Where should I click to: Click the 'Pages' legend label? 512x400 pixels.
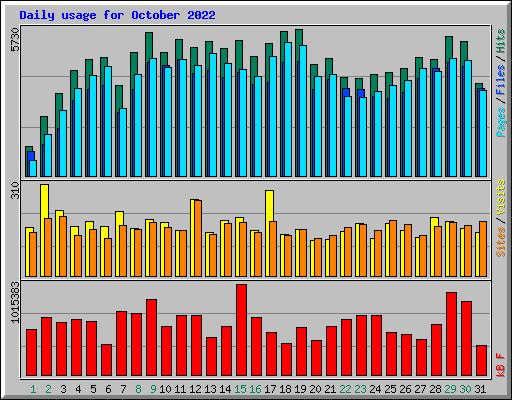501,122
